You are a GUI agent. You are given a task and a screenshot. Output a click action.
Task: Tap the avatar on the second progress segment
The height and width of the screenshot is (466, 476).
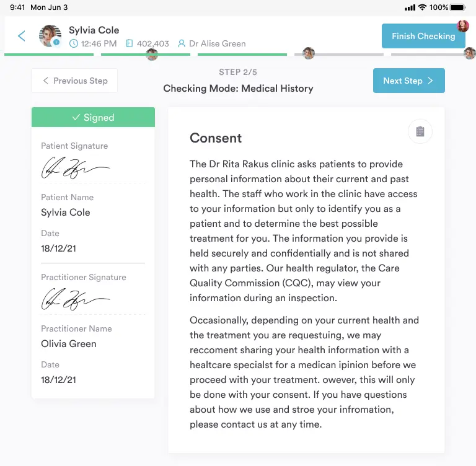pyautogui.click(x=152, y=55)
